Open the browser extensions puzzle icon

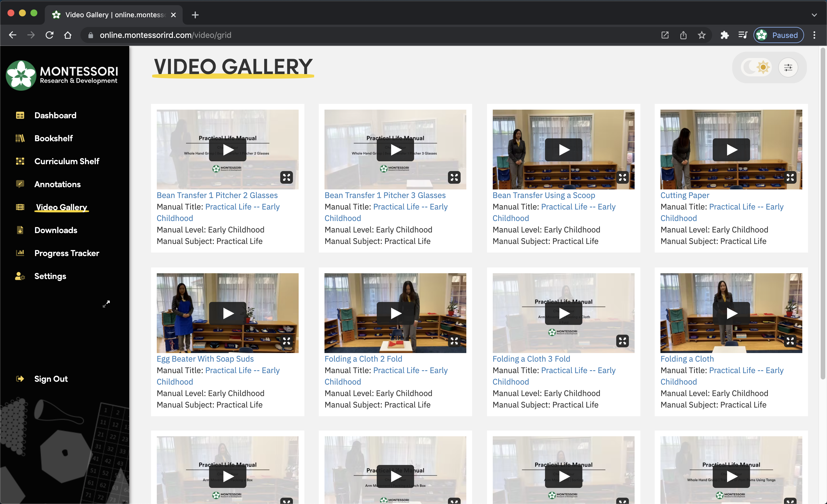(x=724, y=35)
